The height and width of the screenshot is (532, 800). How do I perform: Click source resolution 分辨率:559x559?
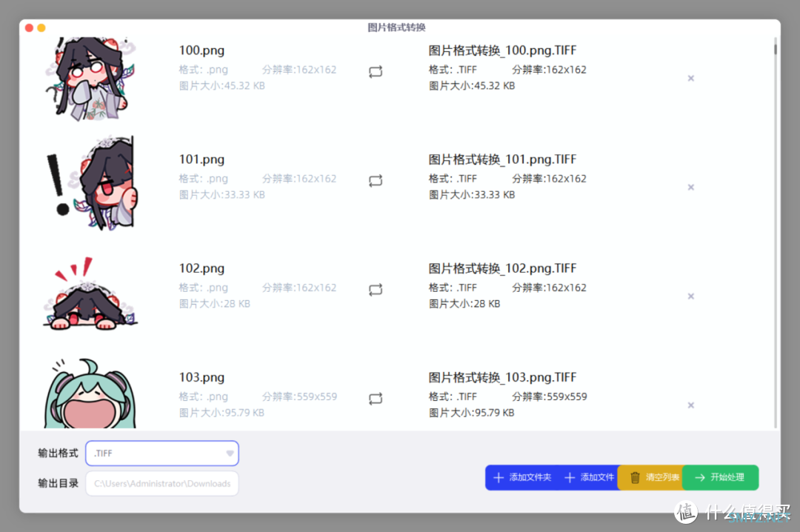(299, 396)
